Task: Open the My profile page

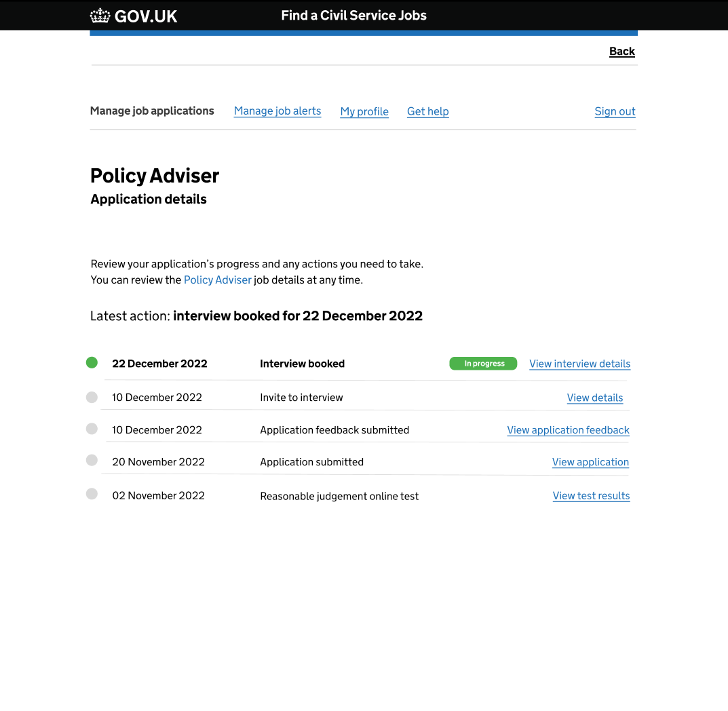Action: coord(364,111)
